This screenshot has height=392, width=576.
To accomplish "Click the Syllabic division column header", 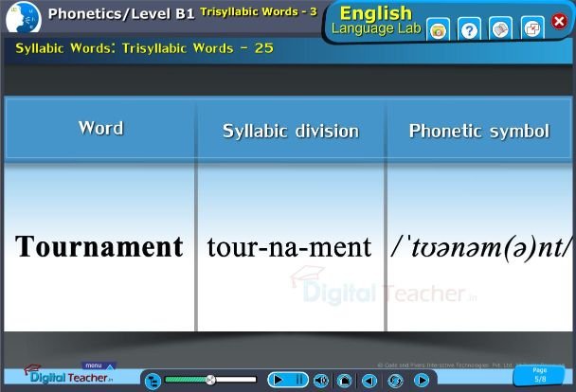I will click(291, 132).
